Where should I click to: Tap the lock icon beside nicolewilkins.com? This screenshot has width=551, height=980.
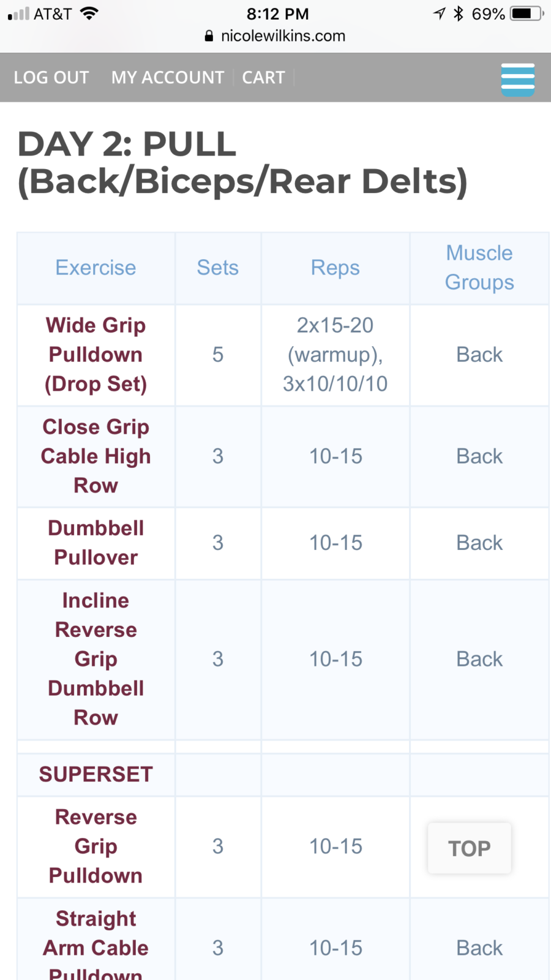point(209,36)
